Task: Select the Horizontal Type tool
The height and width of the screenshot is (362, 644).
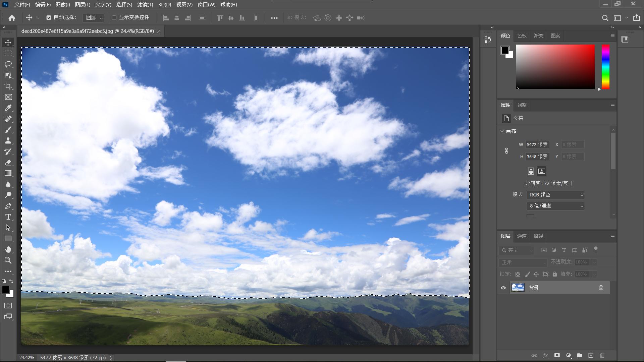Action: (8, 217)
